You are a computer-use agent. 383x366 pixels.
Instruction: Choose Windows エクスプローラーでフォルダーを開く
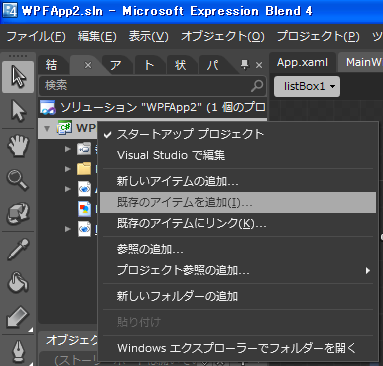coord(238,348)
